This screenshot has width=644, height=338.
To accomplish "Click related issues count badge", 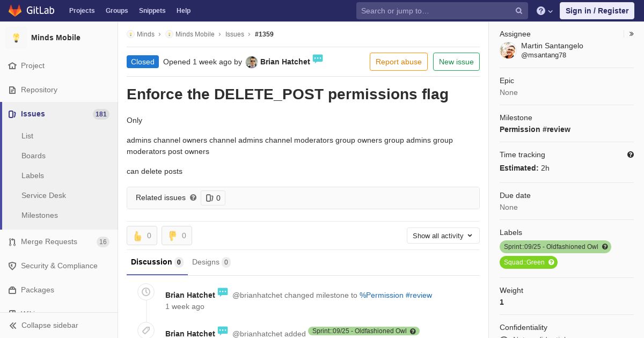I will click(213, 198).
